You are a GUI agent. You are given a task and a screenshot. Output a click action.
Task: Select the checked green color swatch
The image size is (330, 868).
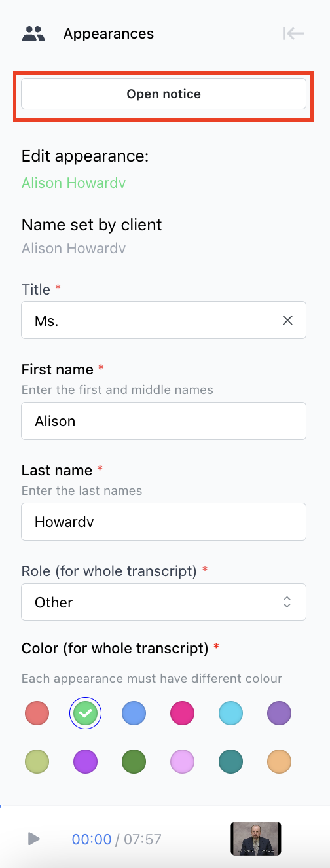point(86,713)
